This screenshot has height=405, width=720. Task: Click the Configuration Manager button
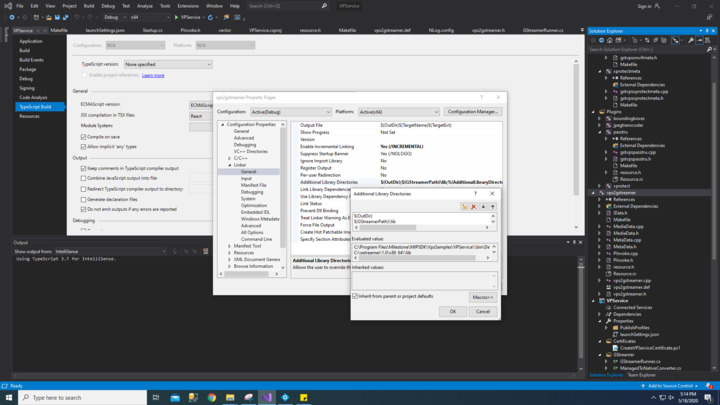pos(473,112)
